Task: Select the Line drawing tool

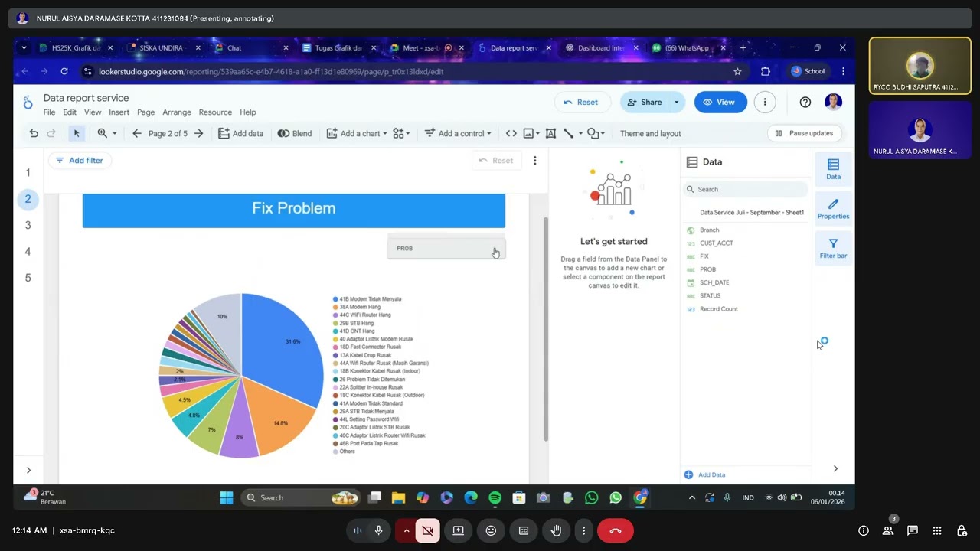Action: click(x=568, y=133)
